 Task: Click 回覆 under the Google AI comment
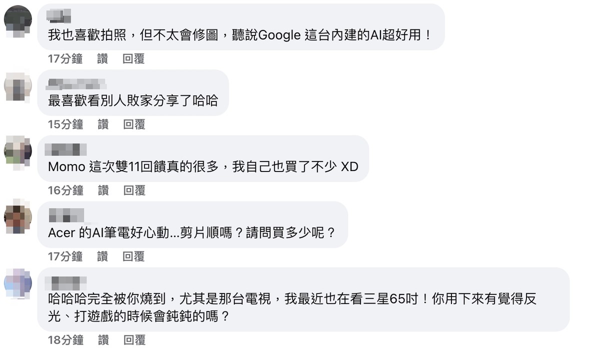click(x=133, y=58)
